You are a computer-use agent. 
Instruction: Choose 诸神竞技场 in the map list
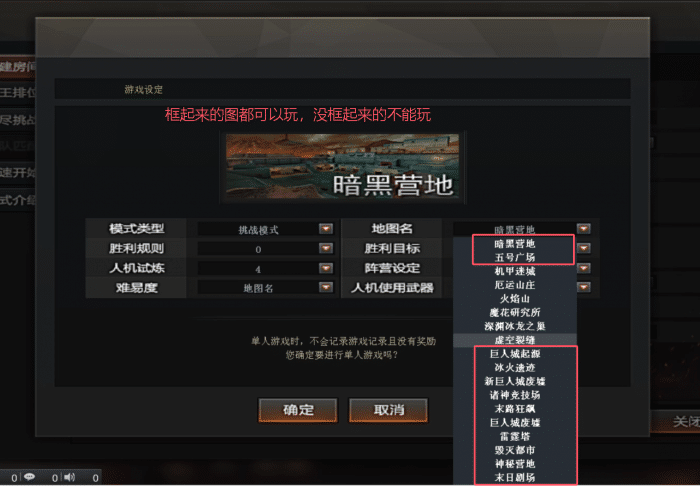pos(515,395)
